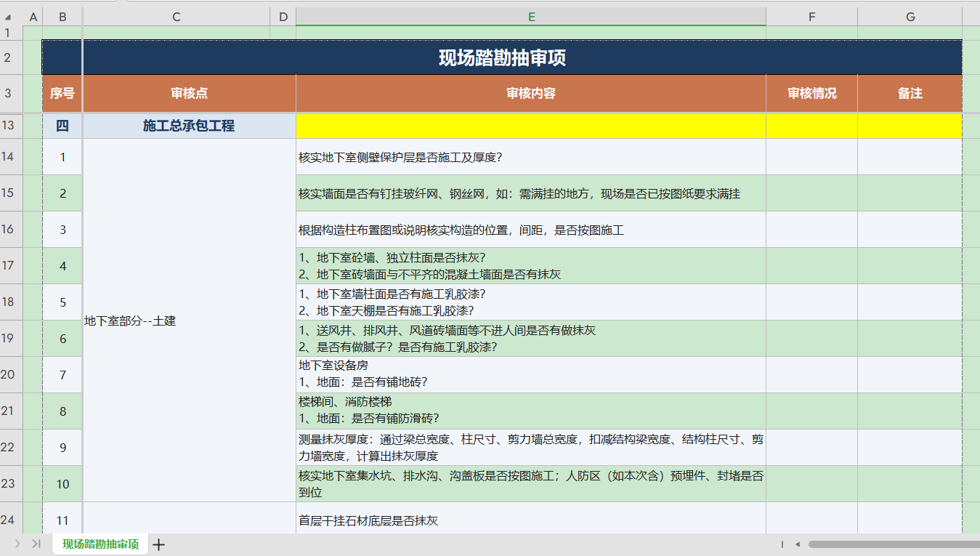Select row 14 header
This screenshot has height=556, width=980.
click(11, 156)
